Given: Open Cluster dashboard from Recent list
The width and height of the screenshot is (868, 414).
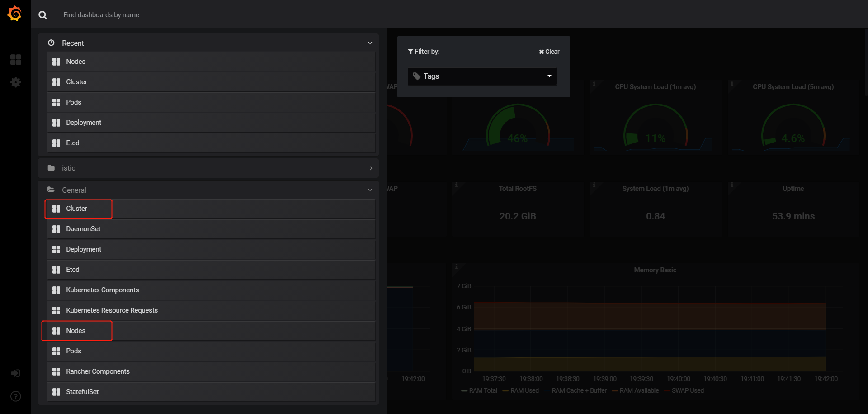Looking at the screenshot, I should (211, 82).
